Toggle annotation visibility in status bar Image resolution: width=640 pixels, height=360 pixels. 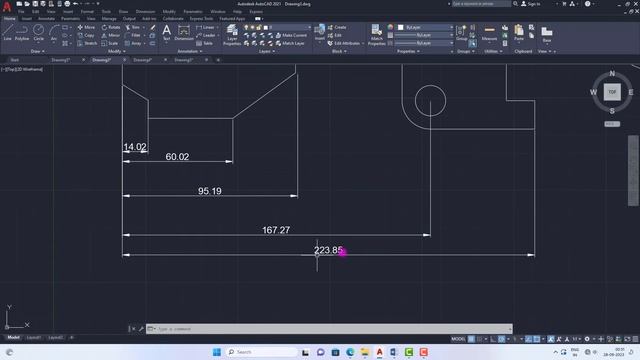pos(551,339)
